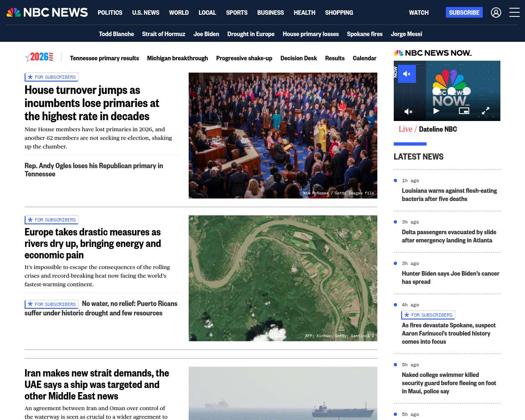Open the Business section

[270, 13]
